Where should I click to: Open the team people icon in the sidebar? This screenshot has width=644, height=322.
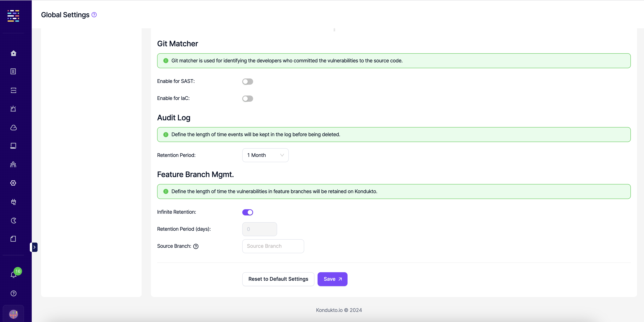[13, 164]
